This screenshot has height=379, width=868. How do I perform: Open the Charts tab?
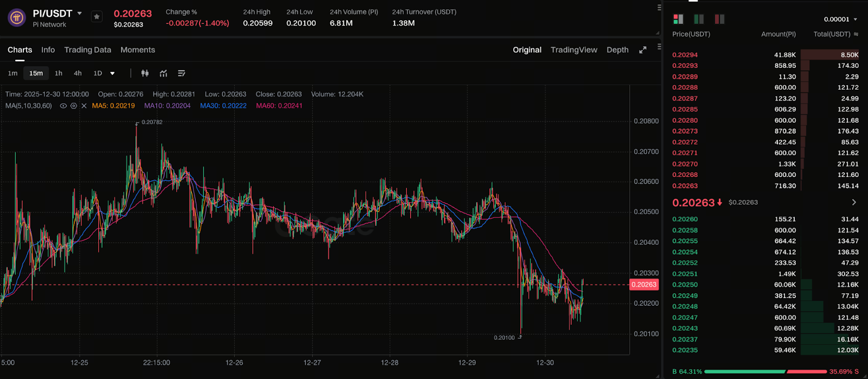pyautogui.click(x=20, y=50)
